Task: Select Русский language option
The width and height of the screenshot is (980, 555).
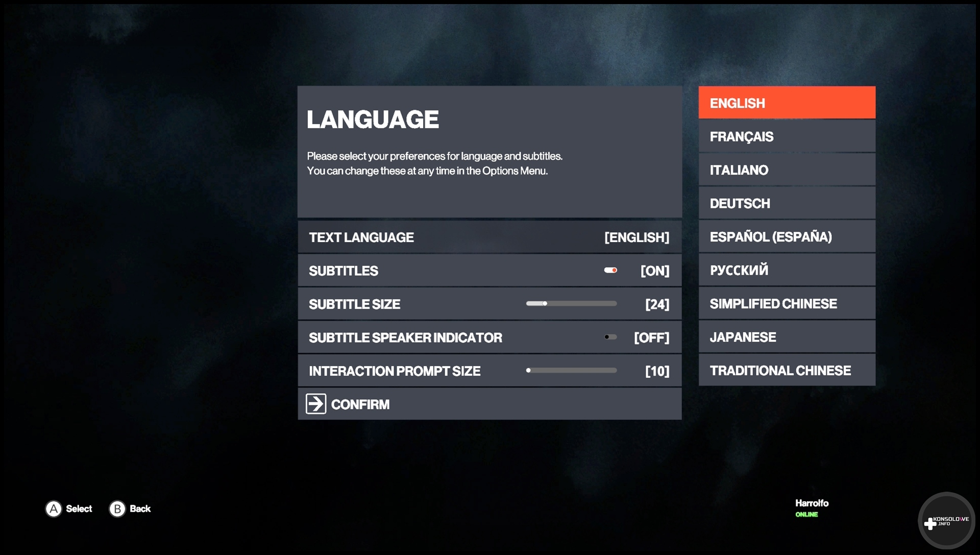Action: tap(787, 270)
